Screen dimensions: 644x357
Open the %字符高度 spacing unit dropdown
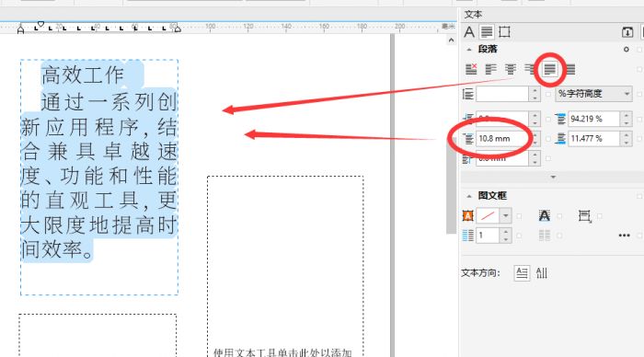click(593, 94)
